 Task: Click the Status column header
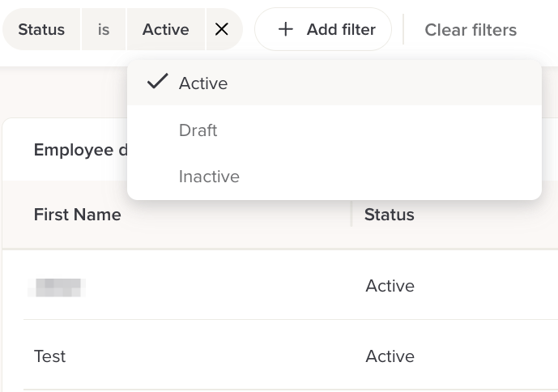tap(390, 215)
